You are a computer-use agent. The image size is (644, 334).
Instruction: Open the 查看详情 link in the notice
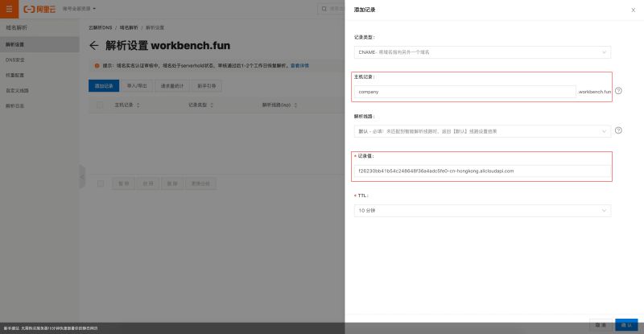pyautogui.click(x=299, y=66)
